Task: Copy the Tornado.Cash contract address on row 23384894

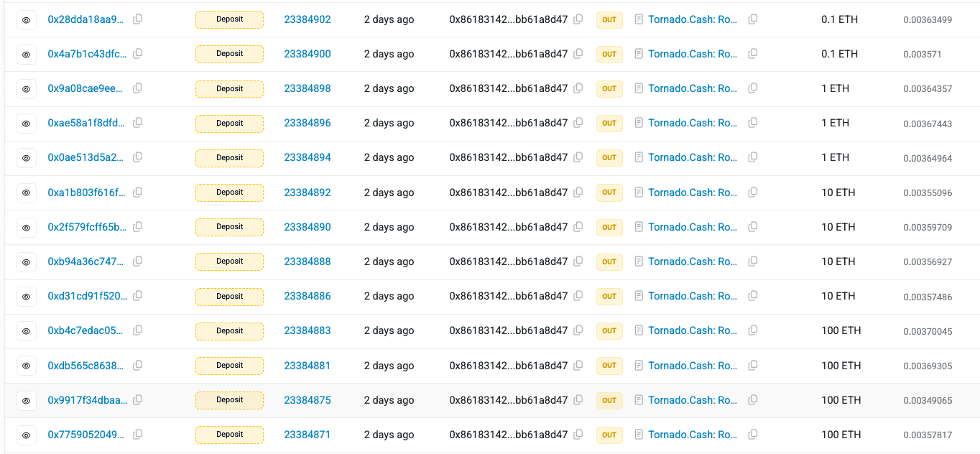Action: click(752, 157)
